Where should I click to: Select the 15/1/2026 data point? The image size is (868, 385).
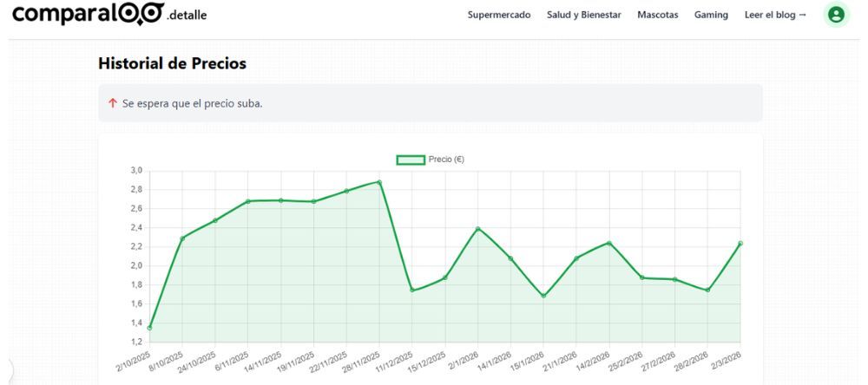click(x=543, y=296)
